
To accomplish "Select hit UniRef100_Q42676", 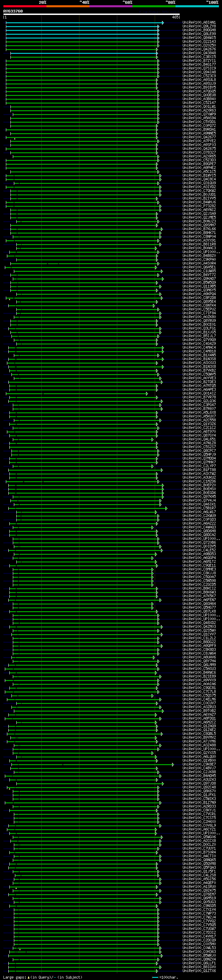I will coord(199,49).
